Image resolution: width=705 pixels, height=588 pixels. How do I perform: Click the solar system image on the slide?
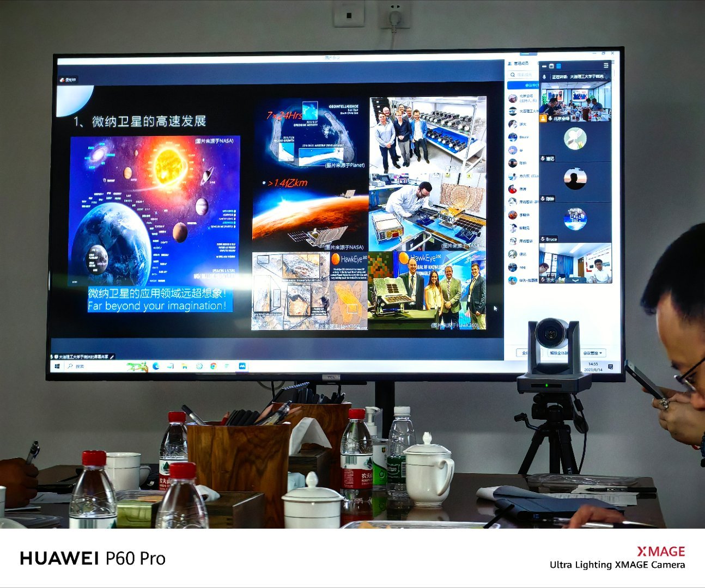(155, 211)
